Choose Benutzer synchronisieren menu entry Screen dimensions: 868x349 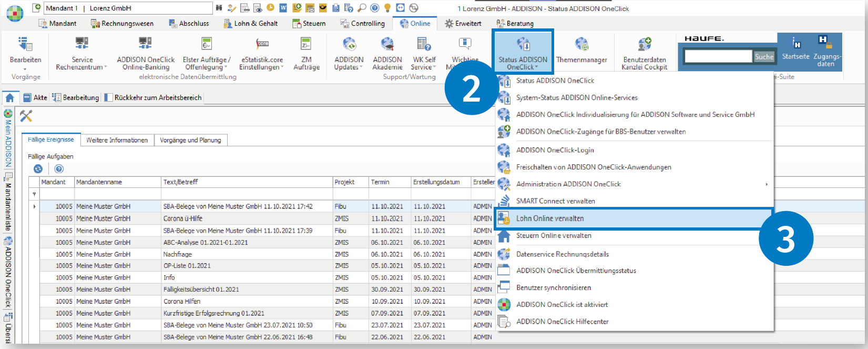tap(634, 288)
